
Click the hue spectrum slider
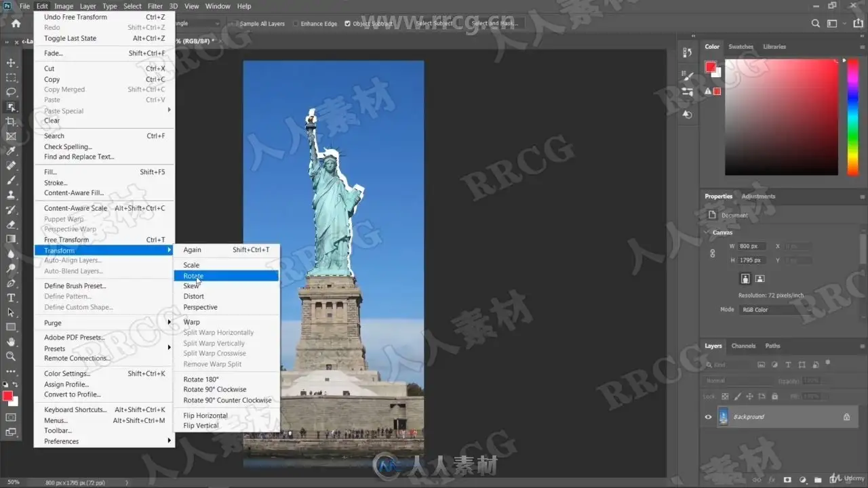tap(853, 117)
